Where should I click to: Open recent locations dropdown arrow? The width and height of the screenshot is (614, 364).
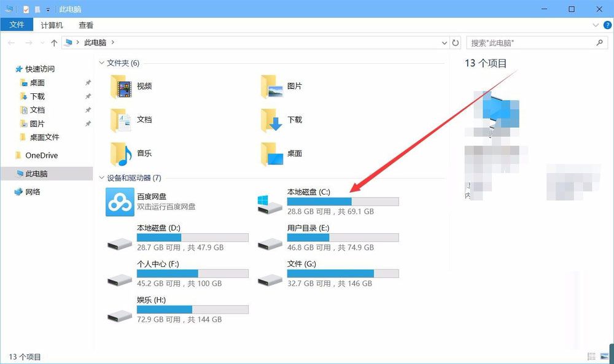[42, 43]
